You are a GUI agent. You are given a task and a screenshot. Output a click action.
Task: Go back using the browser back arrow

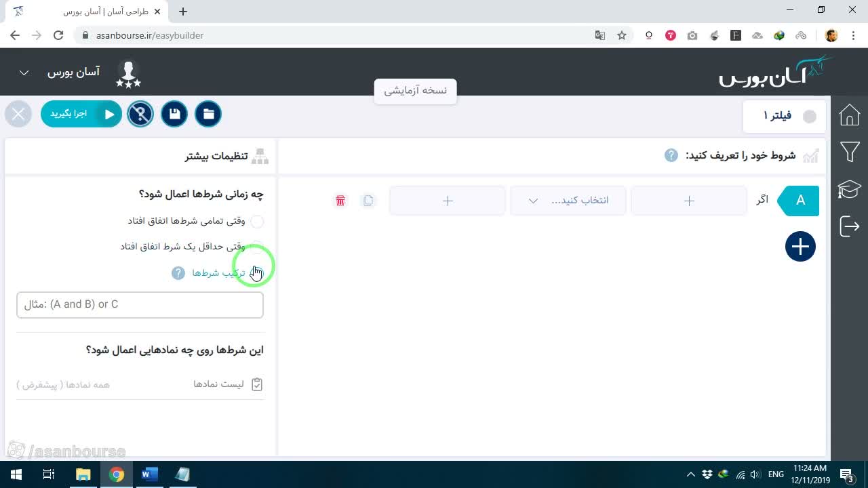tap(15, 35)
